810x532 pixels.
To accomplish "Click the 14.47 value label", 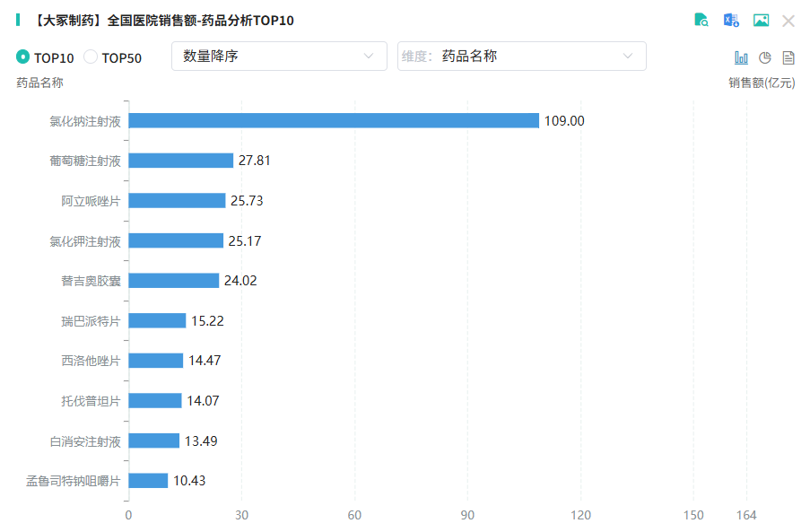I will (205, 360).
